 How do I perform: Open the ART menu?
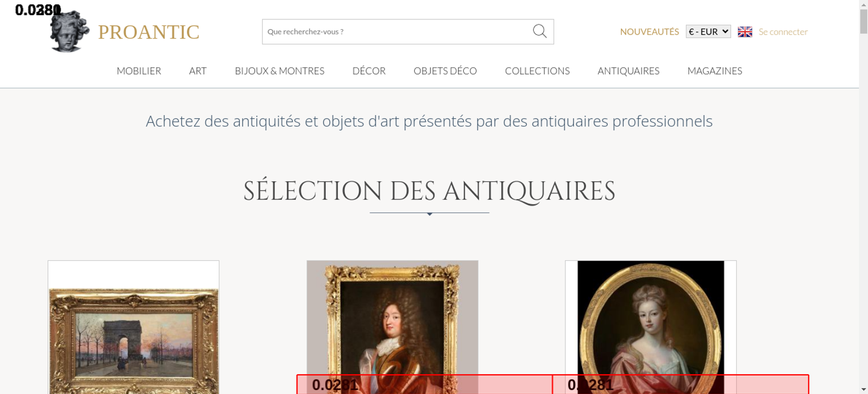(x=198, y=71)
